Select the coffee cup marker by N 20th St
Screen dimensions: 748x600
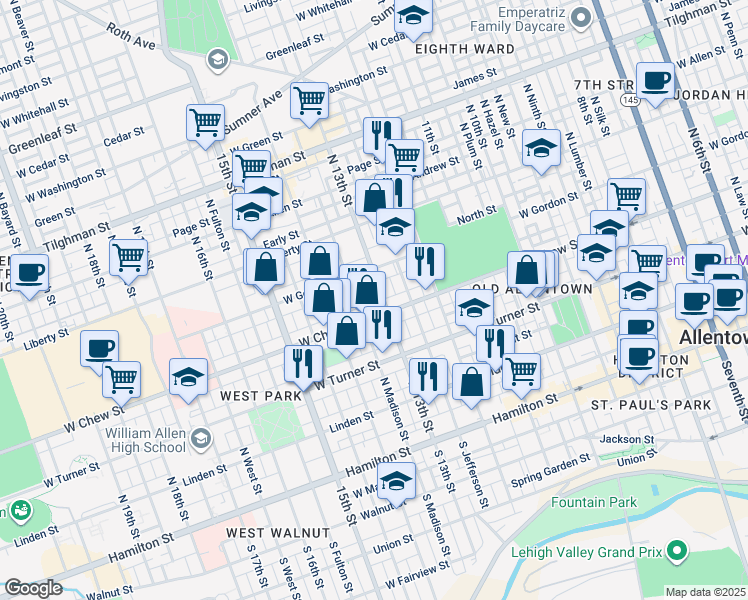[29, 273]
